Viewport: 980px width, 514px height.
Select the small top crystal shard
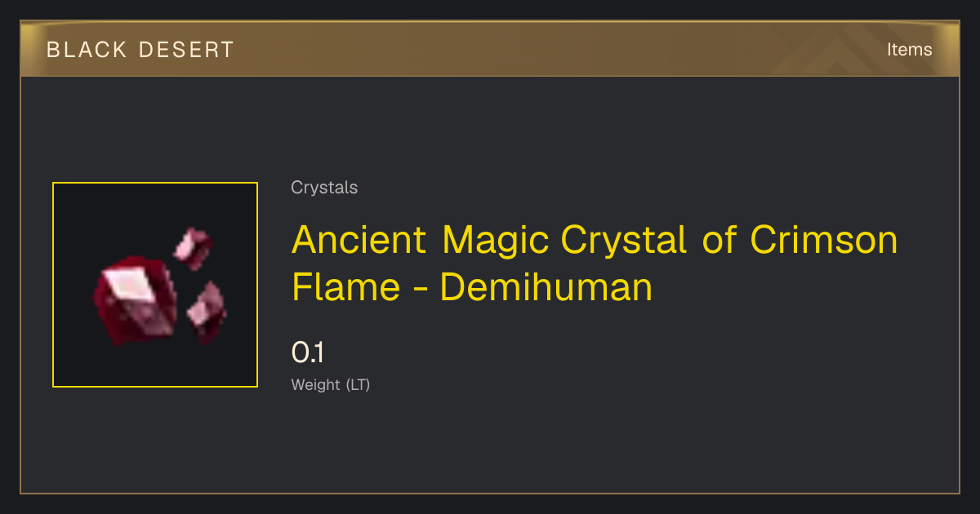click(x=193, y=247)
